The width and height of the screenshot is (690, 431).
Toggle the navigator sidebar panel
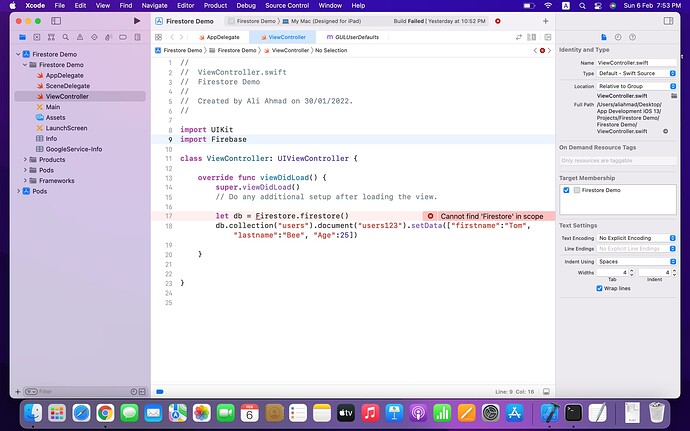[x=56, y=21]
